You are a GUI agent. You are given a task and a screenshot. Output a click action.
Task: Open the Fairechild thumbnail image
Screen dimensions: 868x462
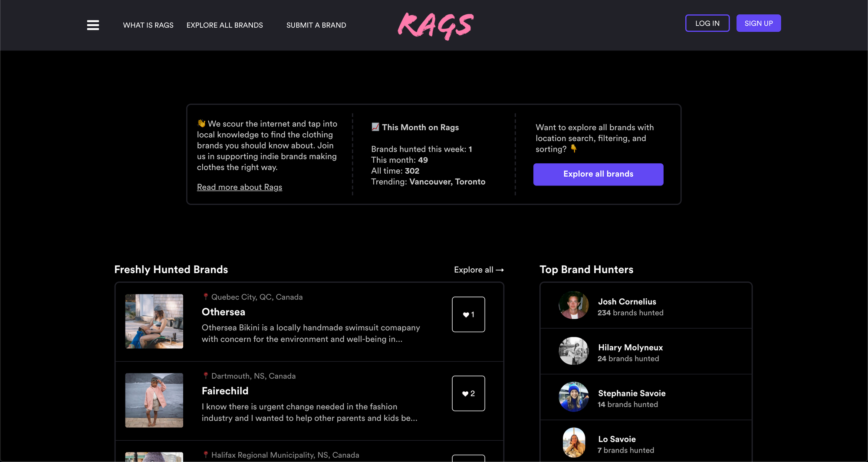[x=154, y=400]
